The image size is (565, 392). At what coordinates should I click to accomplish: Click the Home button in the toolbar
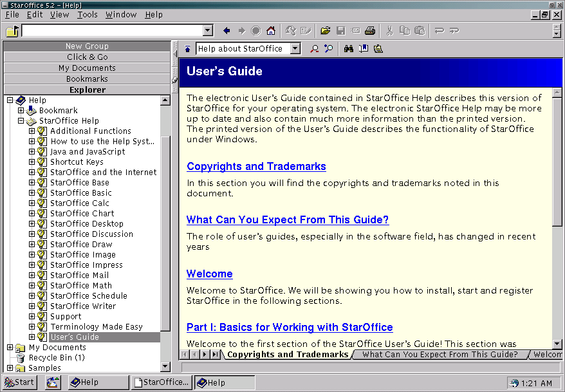click(x=271, y=30)
